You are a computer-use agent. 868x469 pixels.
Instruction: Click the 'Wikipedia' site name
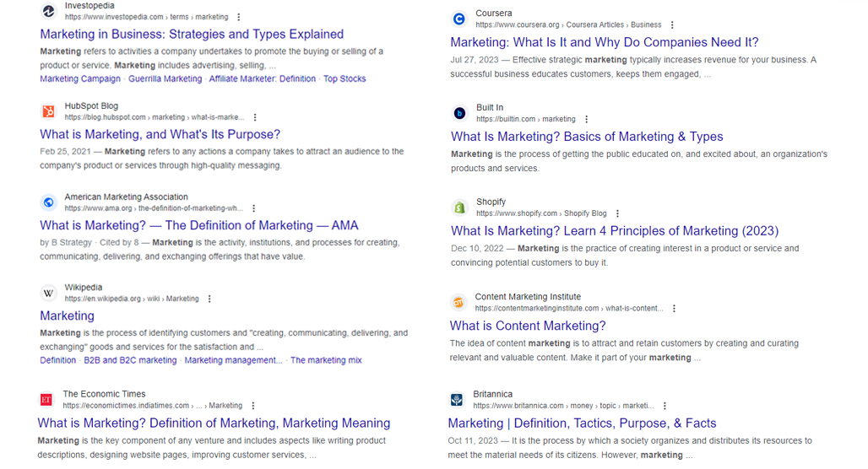(x=83, y=288)
